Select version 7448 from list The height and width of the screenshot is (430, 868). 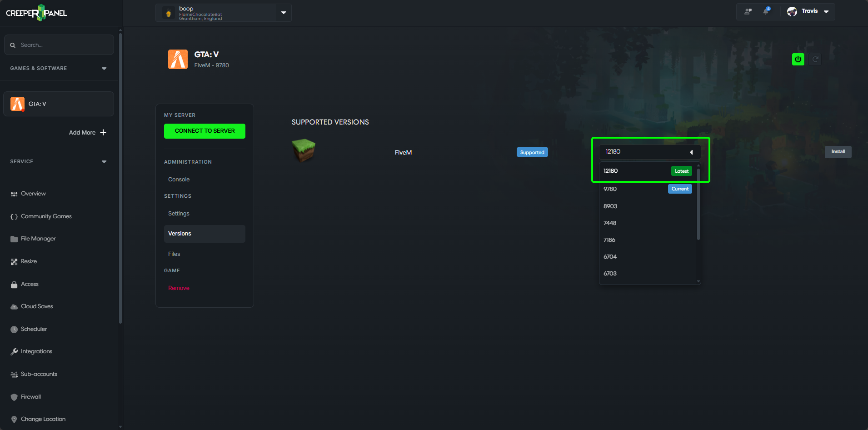tap(648, 223)
